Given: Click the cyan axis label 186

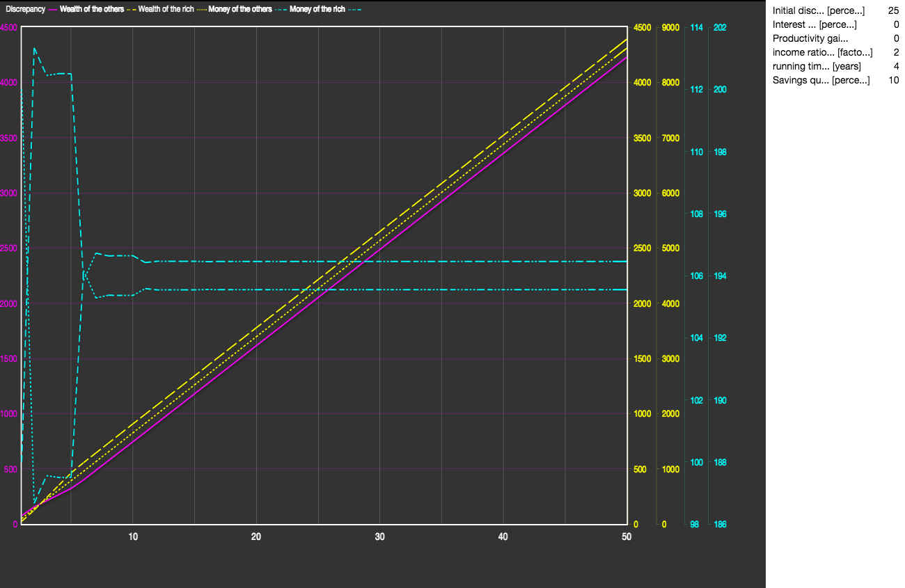Looking at the screenshot, I should click(x=721, y=525).
